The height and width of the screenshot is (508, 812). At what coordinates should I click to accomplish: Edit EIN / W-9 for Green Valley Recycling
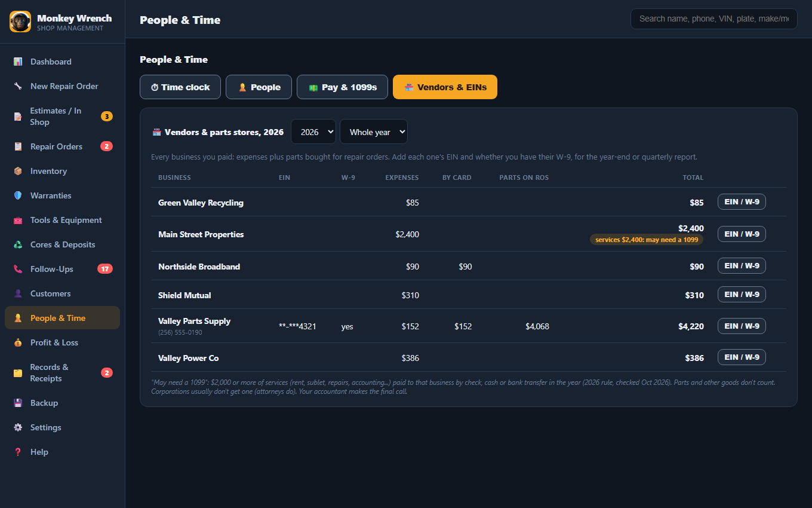click(x=742, y=202)
